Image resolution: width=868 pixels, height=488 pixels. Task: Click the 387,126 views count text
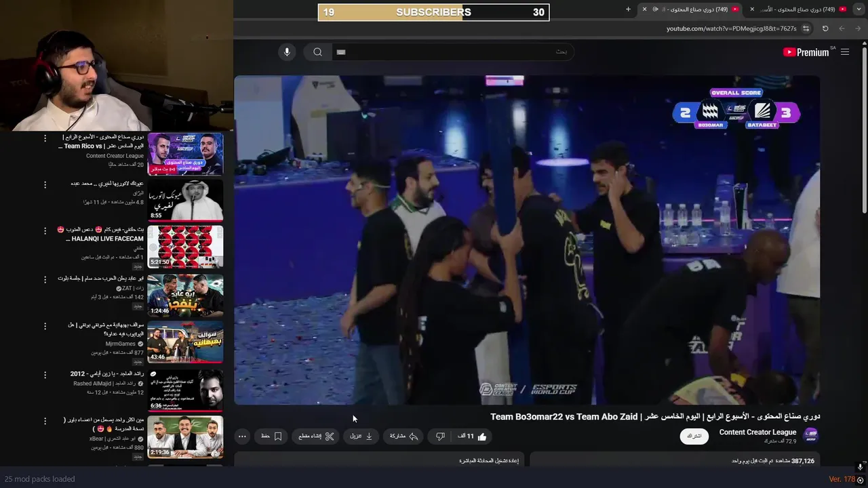point(803,461)
